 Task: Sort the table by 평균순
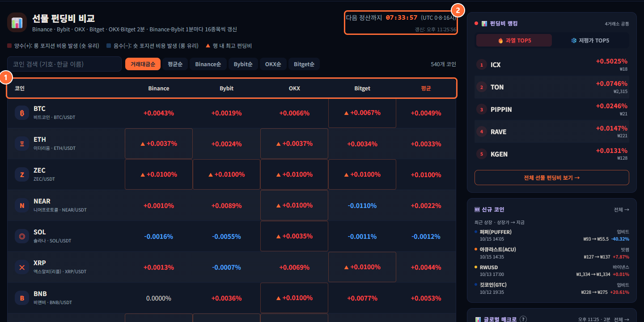pyautogui.click(x=175, y=64)
